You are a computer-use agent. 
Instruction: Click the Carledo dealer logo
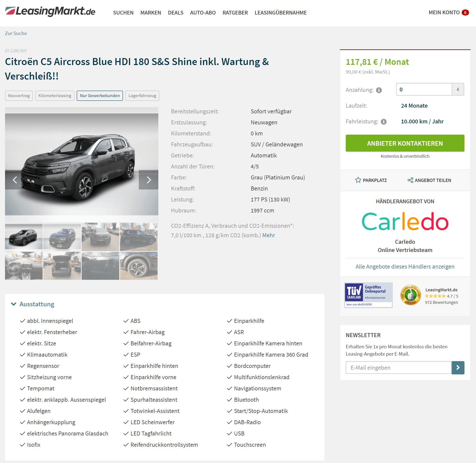pos(405,221)
